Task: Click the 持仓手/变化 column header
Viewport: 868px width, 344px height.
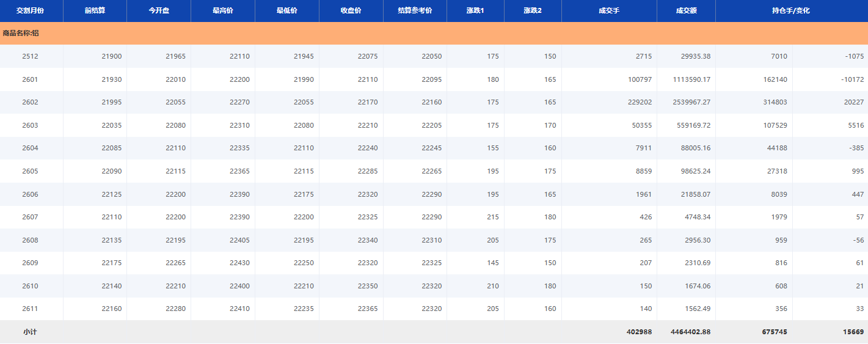Action: click(x=791, y=11)
